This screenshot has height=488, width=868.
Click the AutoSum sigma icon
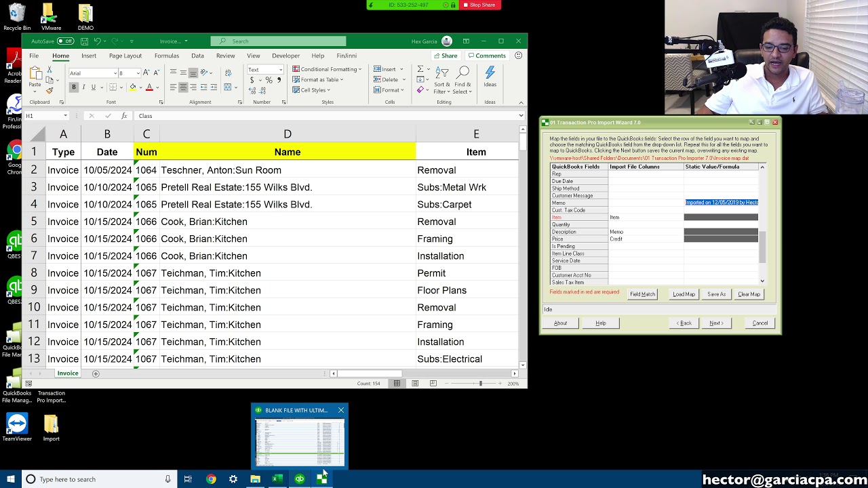420,69
